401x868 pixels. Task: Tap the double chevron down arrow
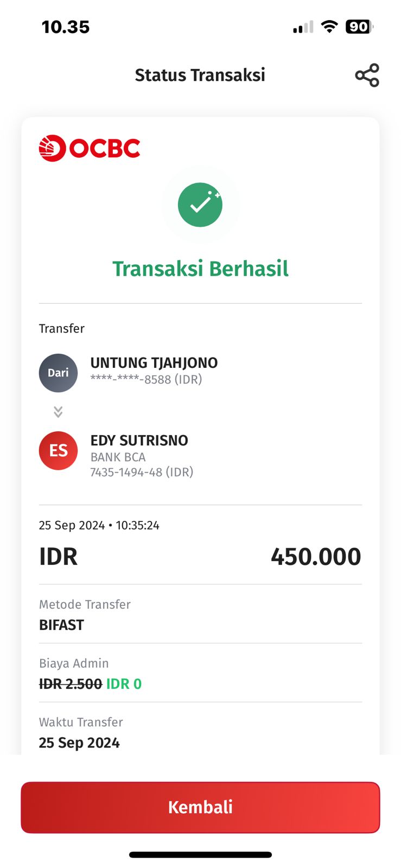point(58,412)
